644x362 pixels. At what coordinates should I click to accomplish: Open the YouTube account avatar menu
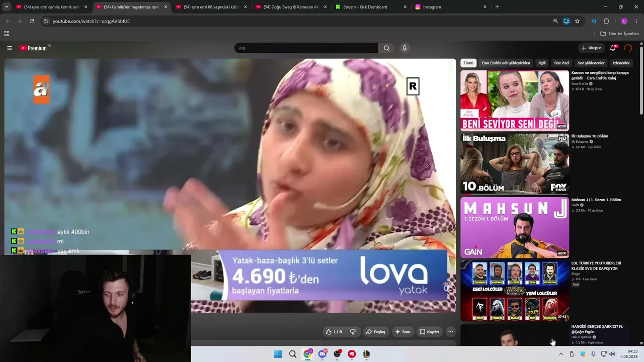click(x=628, y=48)
